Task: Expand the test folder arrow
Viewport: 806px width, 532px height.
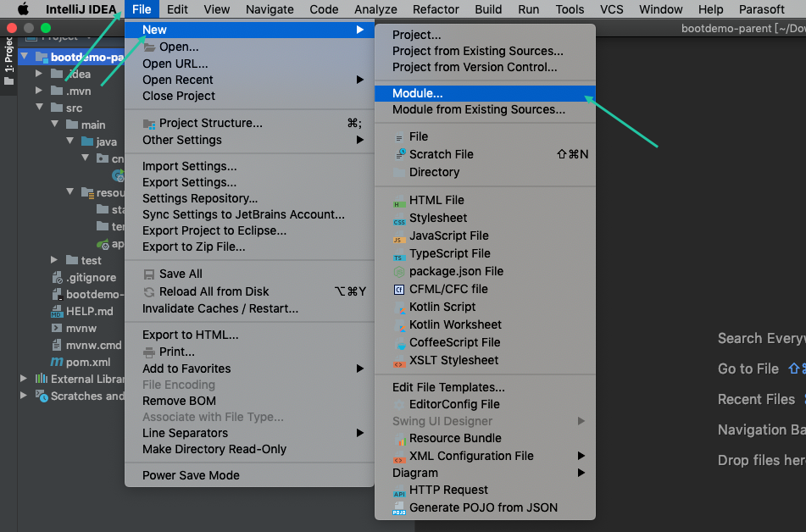Action: click(54, 260)
